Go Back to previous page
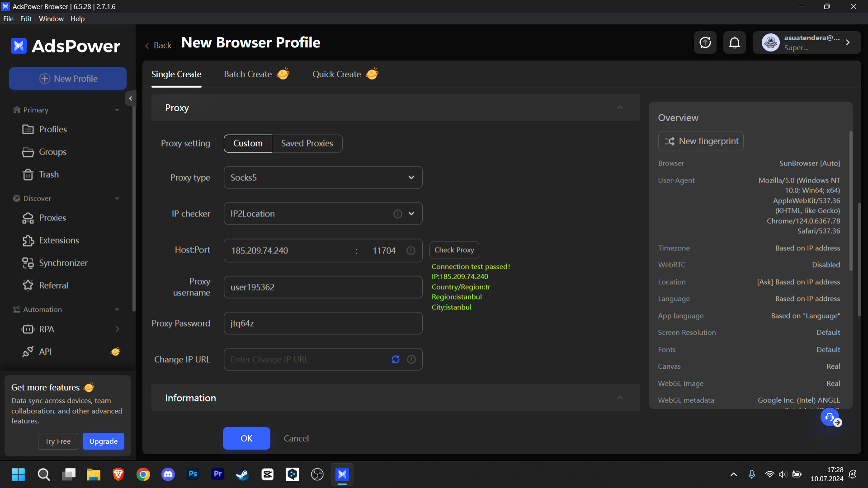The width and height of the screenshot is (868, 488). pyautogui.click(x=158, y=46)
